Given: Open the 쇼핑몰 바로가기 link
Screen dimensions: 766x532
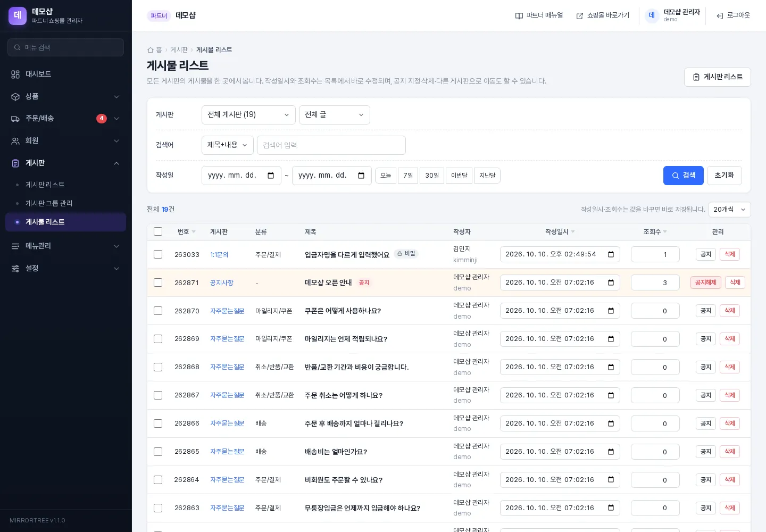Looking at the screenshot, I should (603, 16).
